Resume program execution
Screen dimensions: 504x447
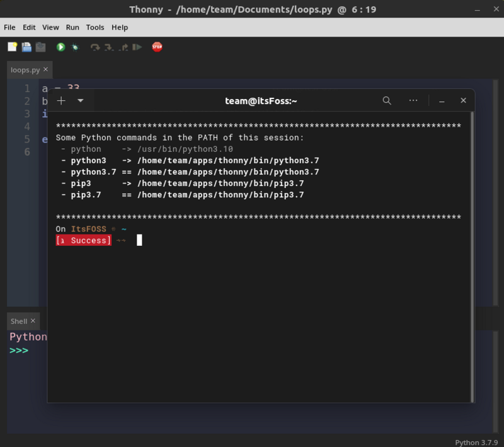(137, 47)
